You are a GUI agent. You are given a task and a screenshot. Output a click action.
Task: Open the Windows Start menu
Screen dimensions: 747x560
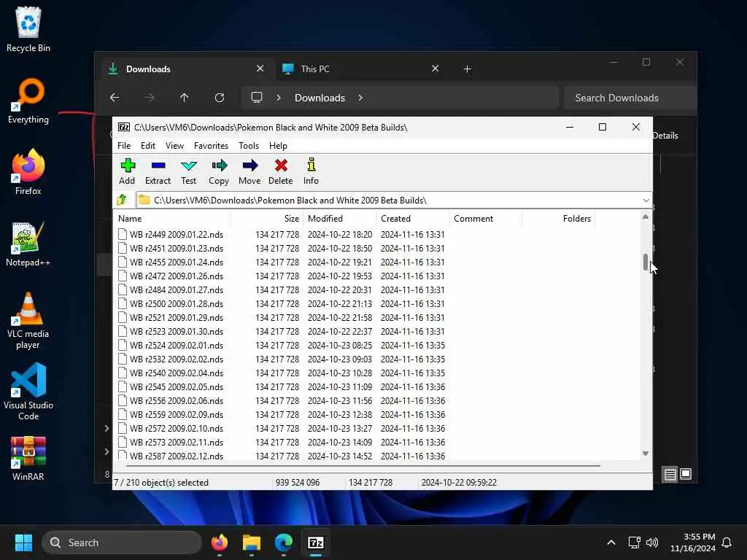point(23,542)
